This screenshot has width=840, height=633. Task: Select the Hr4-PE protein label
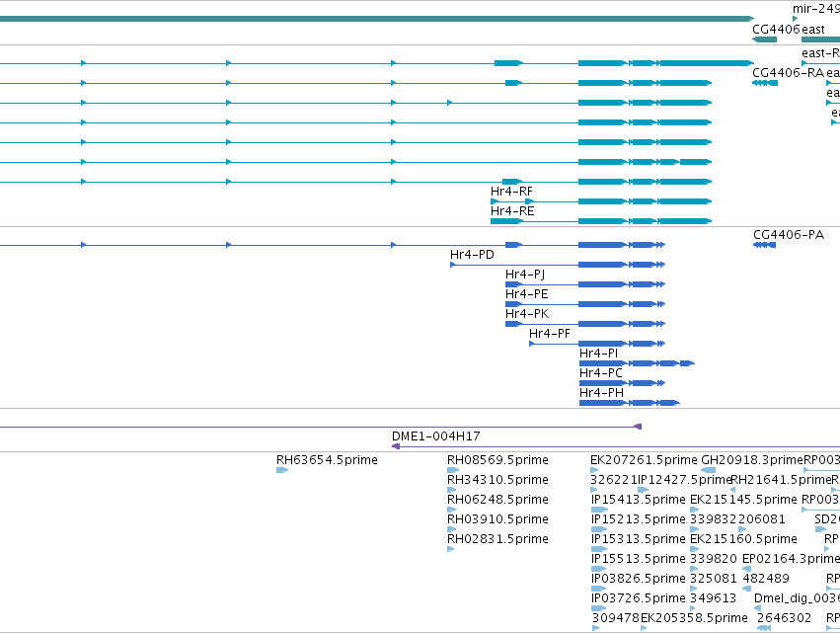[527, 294]
